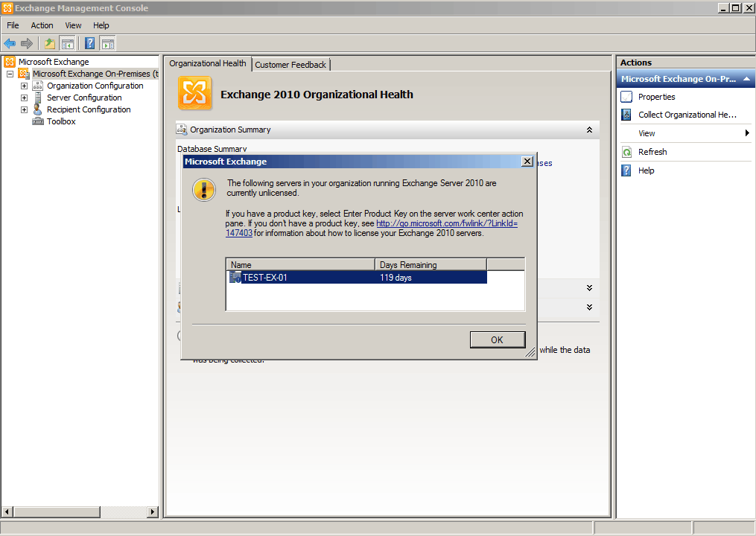Collapse the Microsoft Exchange On-Pr... actions header

(x=746, y=79)
